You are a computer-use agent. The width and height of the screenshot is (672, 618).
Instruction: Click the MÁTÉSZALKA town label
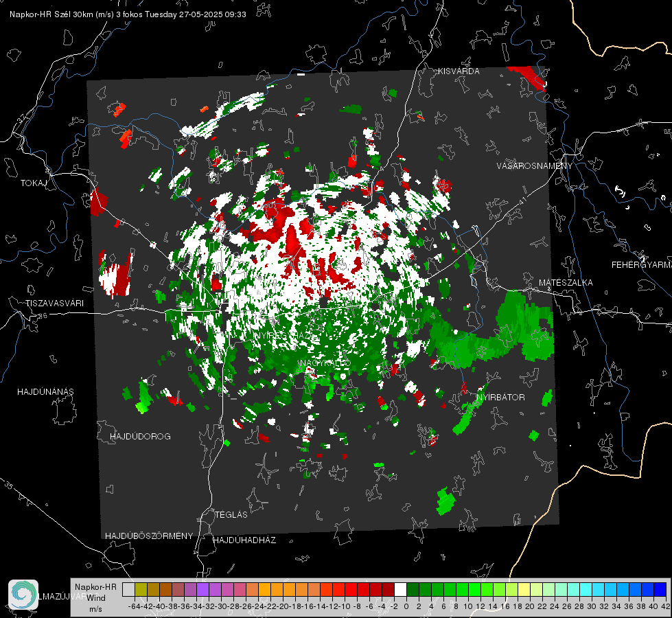[x=566, y=283]
